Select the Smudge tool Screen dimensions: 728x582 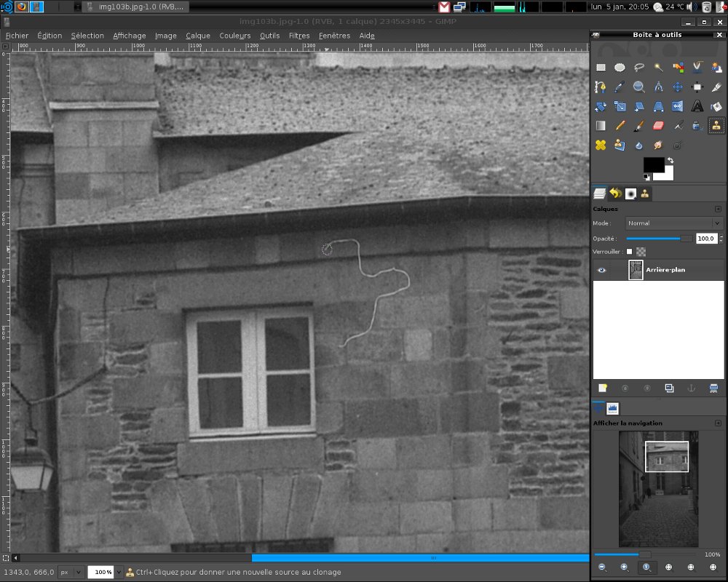pyautogui.click(x=658, y=145)
